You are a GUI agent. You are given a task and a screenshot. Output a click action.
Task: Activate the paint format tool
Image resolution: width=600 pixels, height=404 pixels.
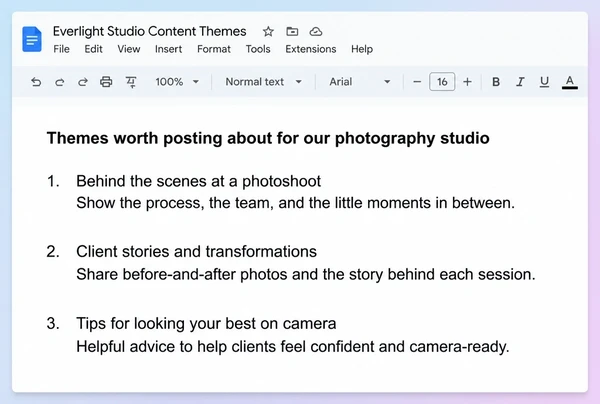pos(131,82)
